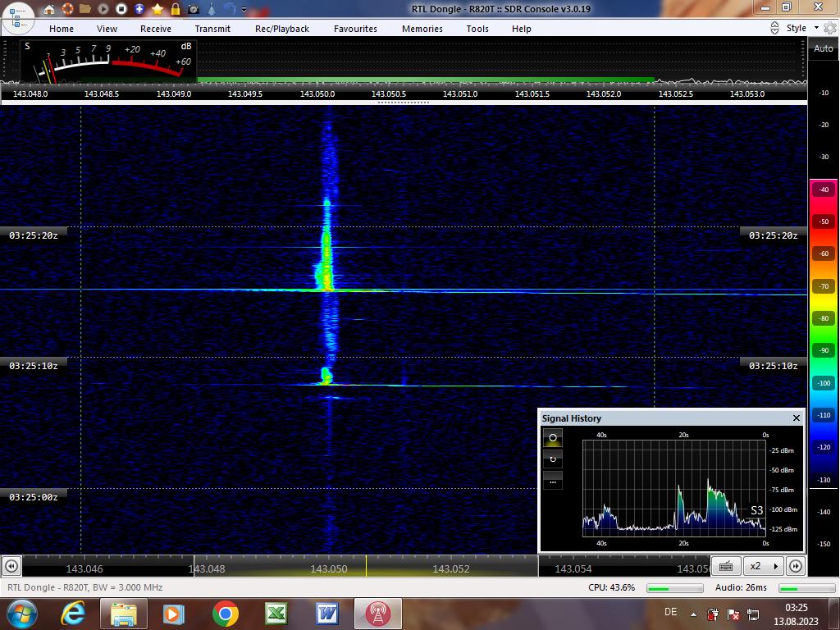Switch to the Receive ribbon tab

tap(156, 29)
